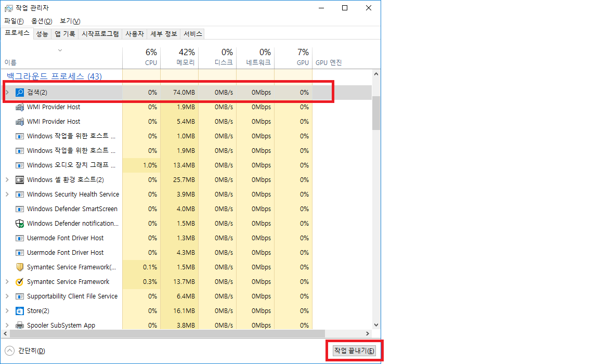Open the 보기 menu
Viewport: 599px width, 364px height.
pyautogui.click(x=70, y=21)
